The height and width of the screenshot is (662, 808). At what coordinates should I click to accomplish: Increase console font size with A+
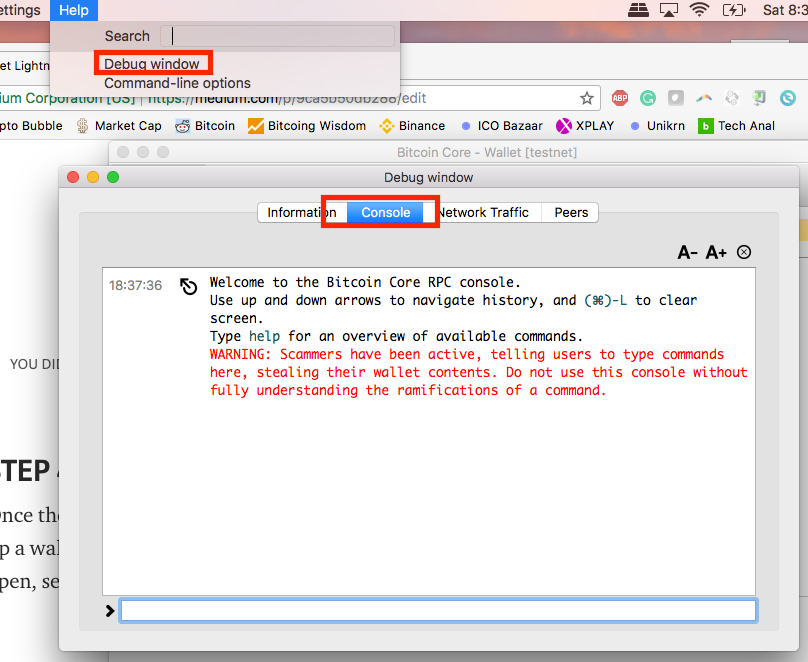(716, 252)
